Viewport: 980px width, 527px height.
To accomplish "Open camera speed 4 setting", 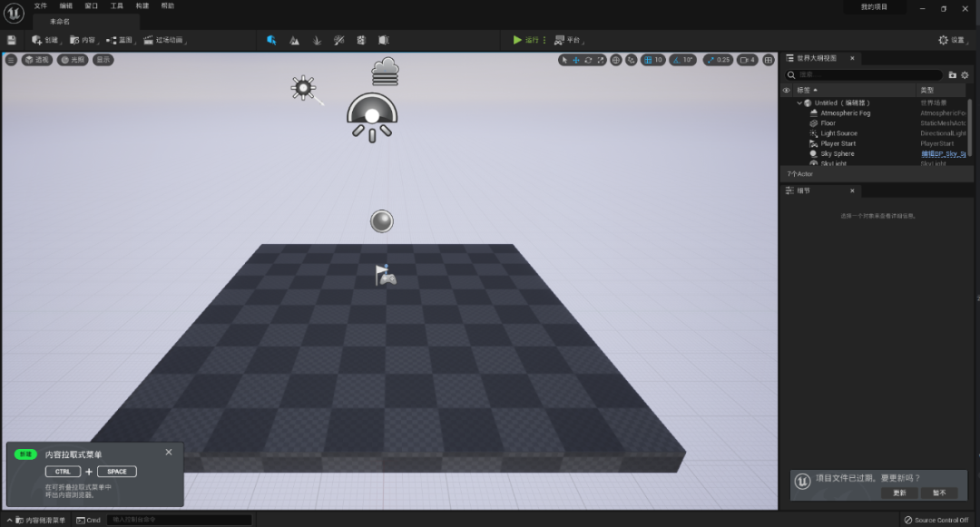I will click(x=748, y=60).
